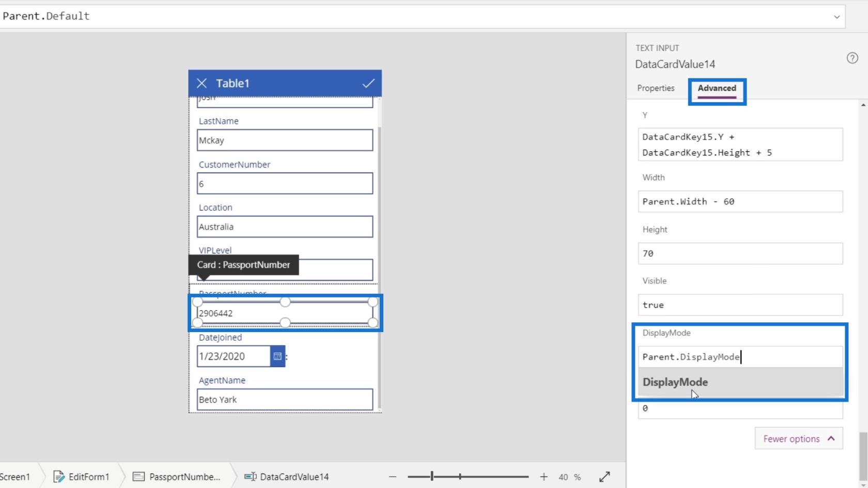Click the DataCardValue14 control name
The width and height of the screenshot is (868, 488).
[x=675, y=64]
